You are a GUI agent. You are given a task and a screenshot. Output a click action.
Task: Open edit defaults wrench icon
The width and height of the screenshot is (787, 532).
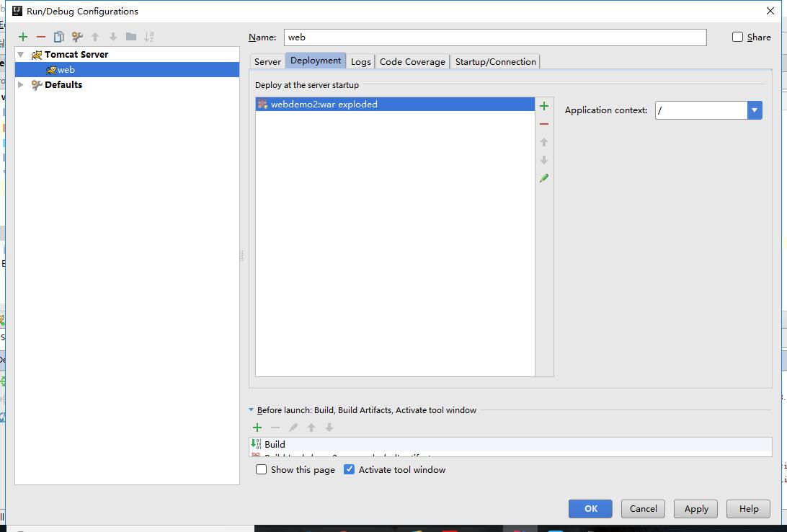pyautogui.click(x=77, y=37)
